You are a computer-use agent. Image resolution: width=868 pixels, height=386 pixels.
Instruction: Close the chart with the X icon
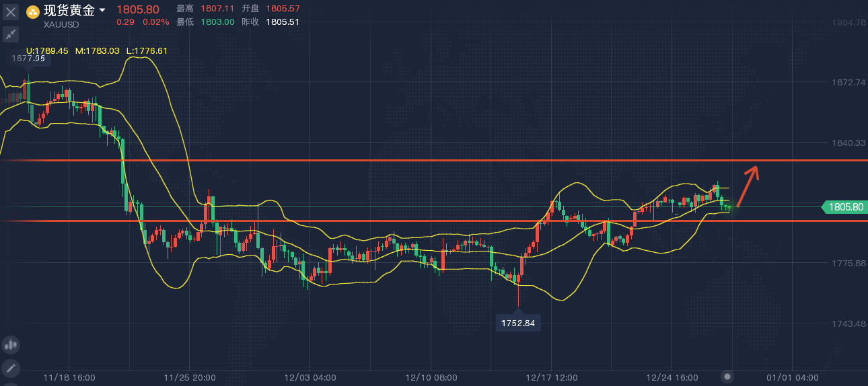[11, 11]
